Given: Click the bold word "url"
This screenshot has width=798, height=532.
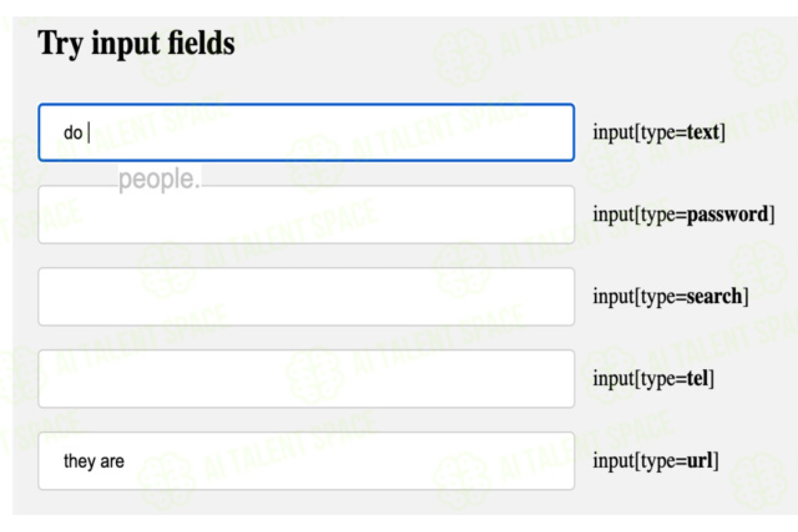Looking at the screenshot, I should click(x=700, y=461).
